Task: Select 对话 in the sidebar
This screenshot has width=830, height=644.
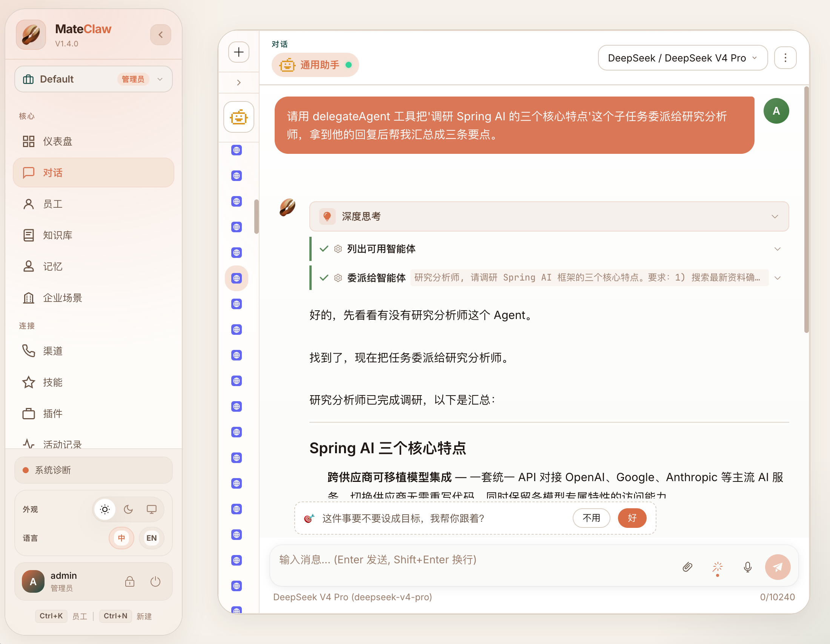Action: tap(94, 172)
